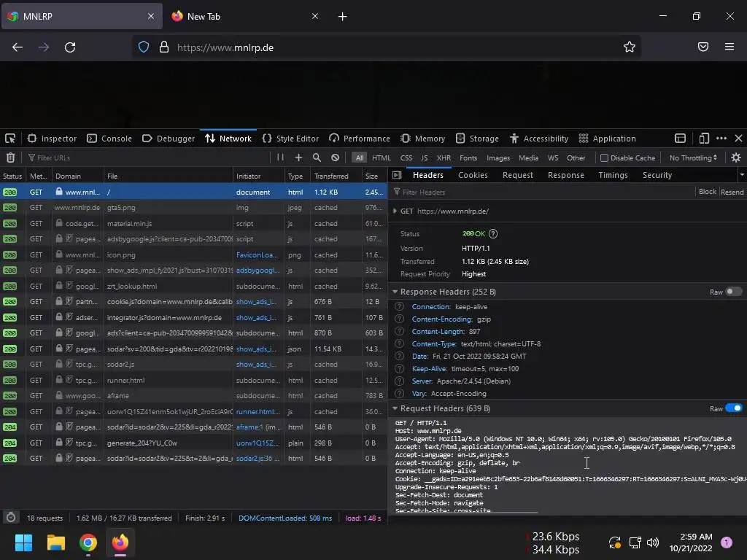Bookmark this page with the star icon
747x560 pixels.
point(630,47)
